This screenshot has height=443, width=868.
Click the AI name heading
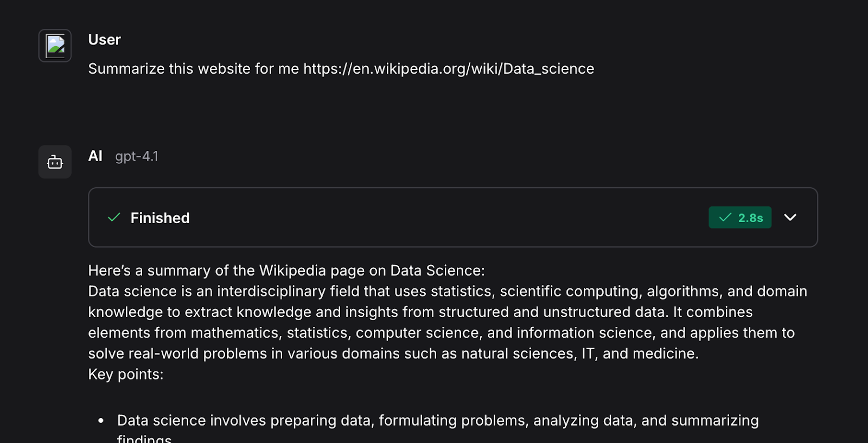point(95,156)
